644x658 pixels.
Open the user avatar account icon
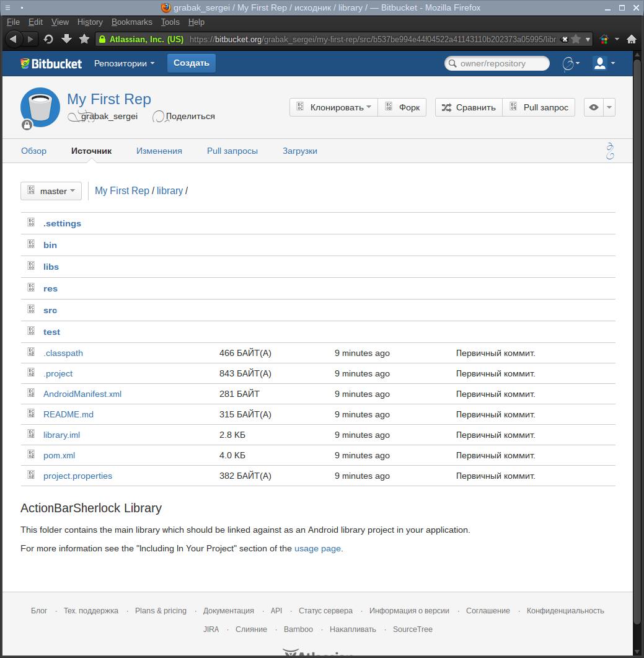pyautogui.click(x=600, y=63)
